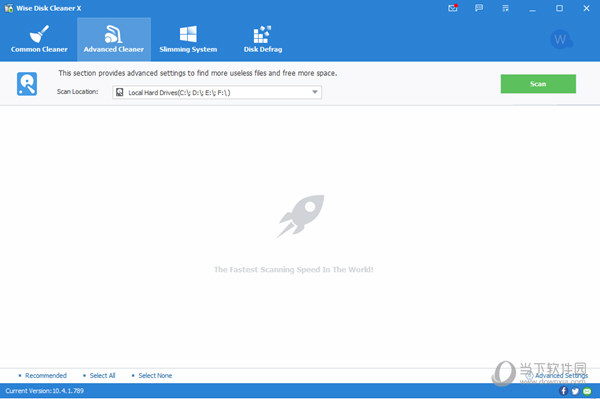The image size is (600, 399).
Task: Maximize the Wise Disk Cleaner window
Action: click(x=559, y=8)
